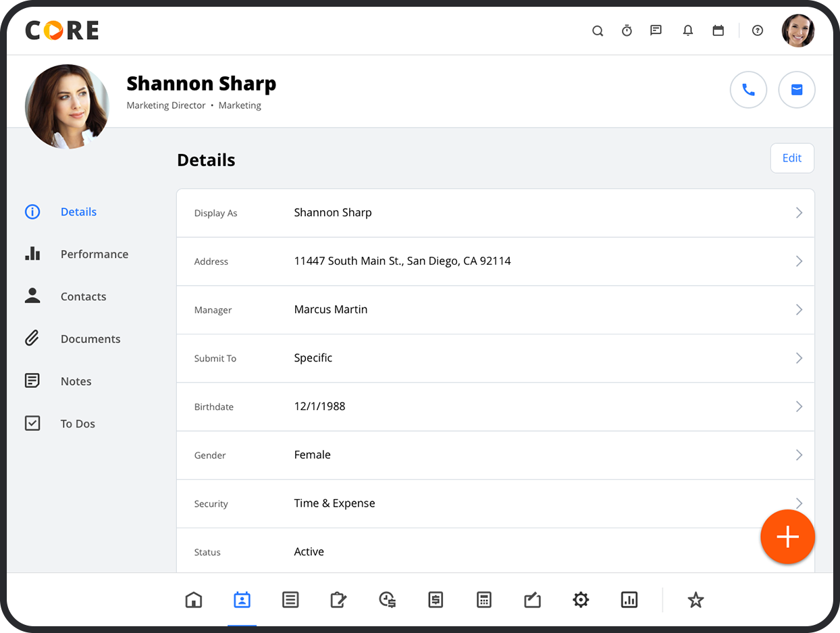Expand the Submit To row chevron
Image resolution: width=840 pixels, height=633 pixels.
click(799, 358)
